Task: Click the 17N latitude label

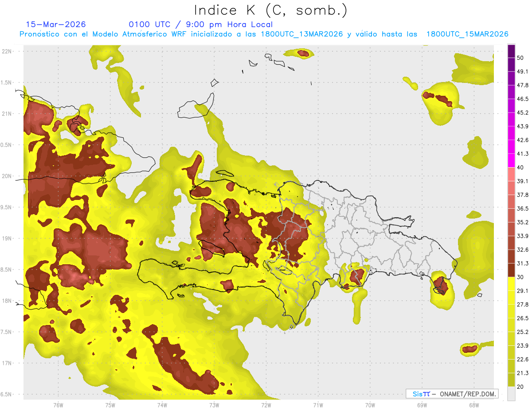Action: click(x=7, y=363)
